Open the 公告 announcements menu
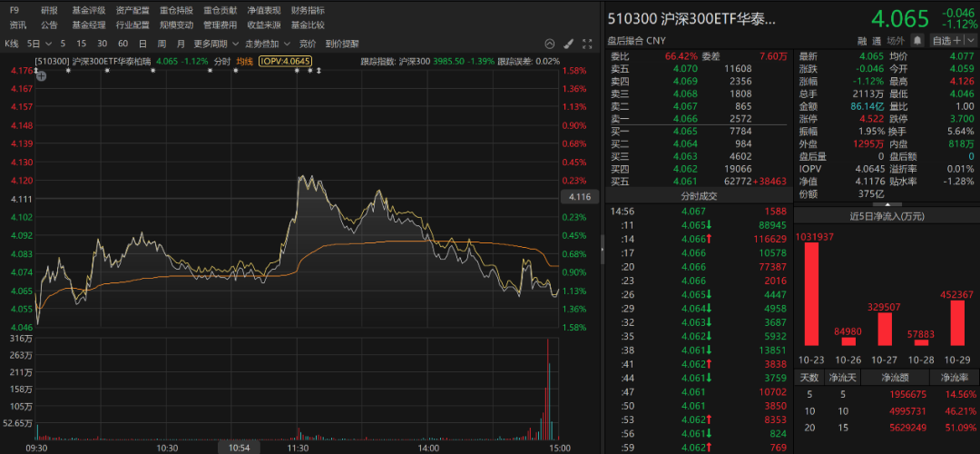 [49, 25]
